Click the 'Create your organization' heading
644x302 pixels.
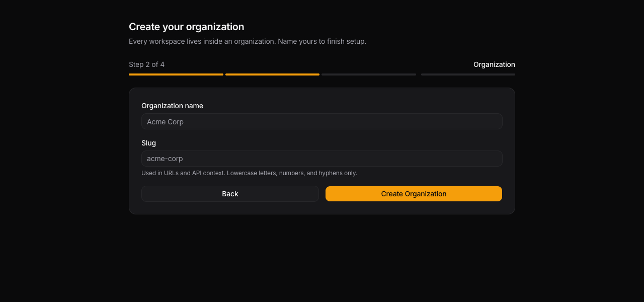click(186, 27)
